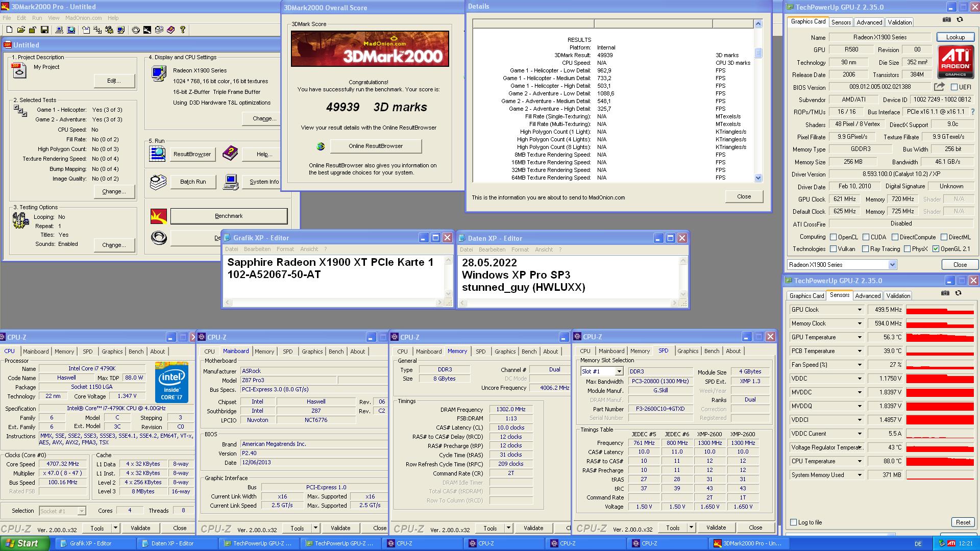Open Graphics tab in CPU-Z SPD window
Screen dimensions: 980x551
point(688,351)
